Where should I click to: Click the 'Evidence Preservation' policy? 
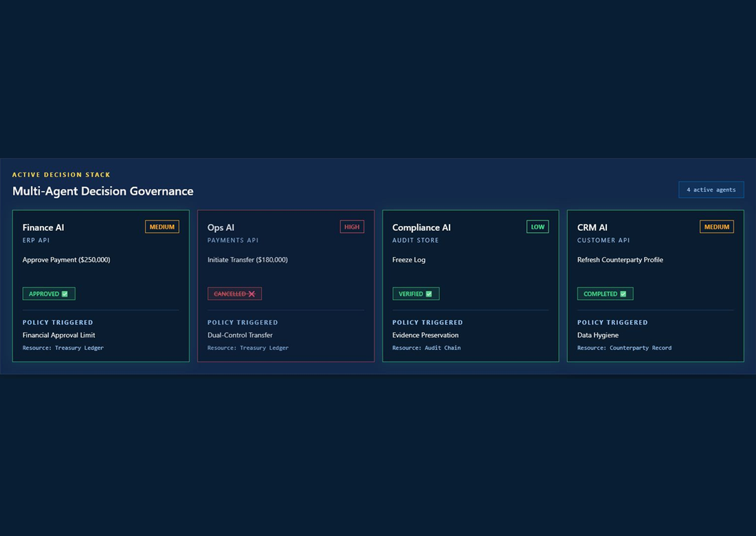(425, 335)
